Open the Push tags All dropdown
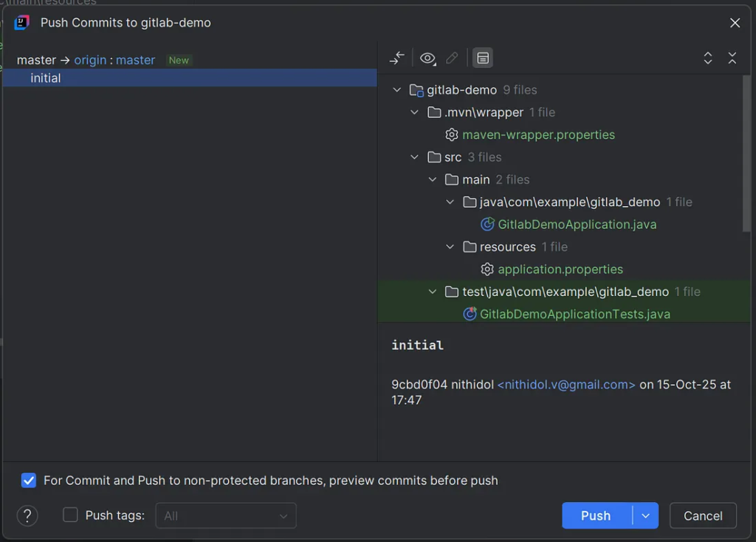The width and height of the screenshot is (756, 542). 225,515
